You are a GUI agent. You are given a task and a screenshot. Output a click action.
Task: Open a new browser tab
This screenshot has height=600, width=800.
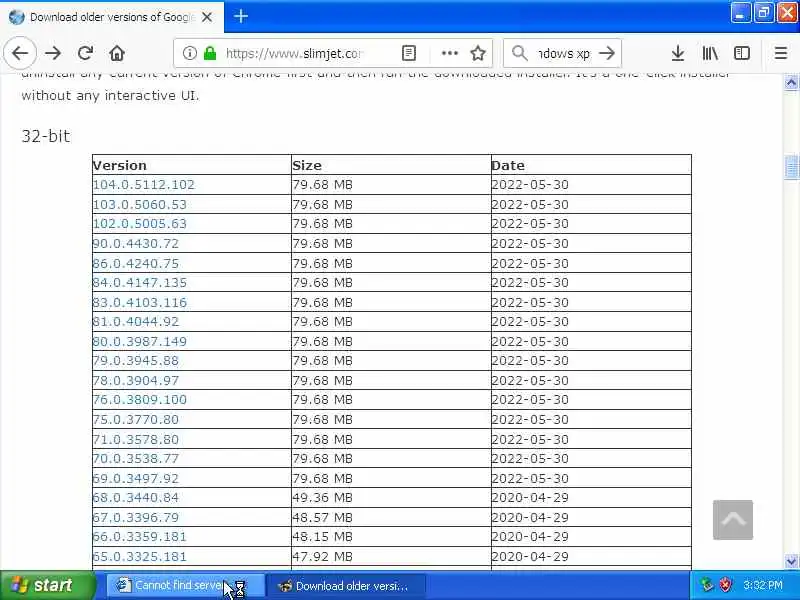(x=241, y=16)
